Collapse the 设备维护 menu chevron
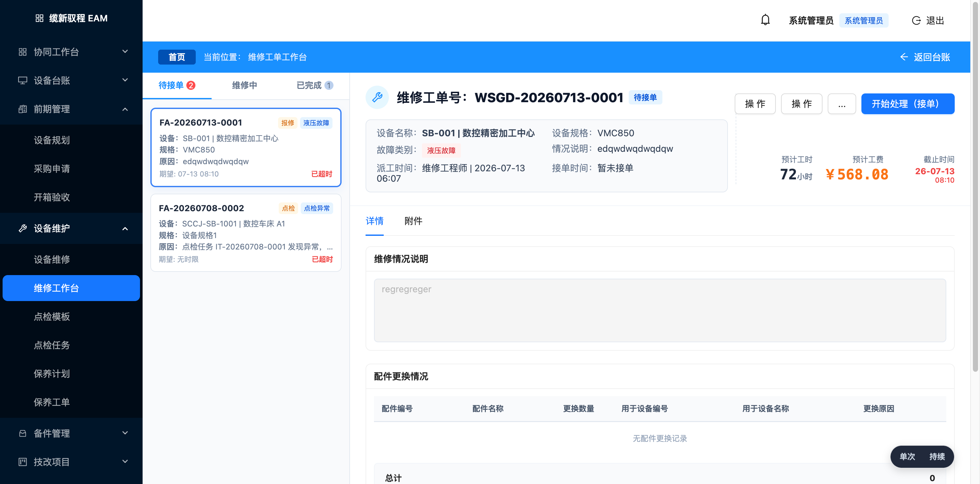This screenshot has height=484, width=980. pyautogui.click(x=125, y=228)
